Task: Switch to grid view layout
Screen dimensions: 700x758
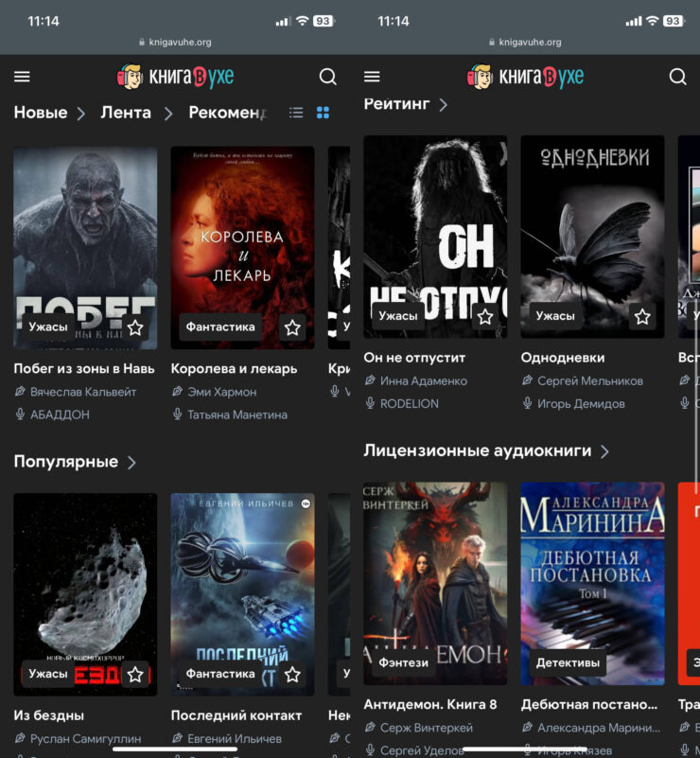Action: coord(323,113)
